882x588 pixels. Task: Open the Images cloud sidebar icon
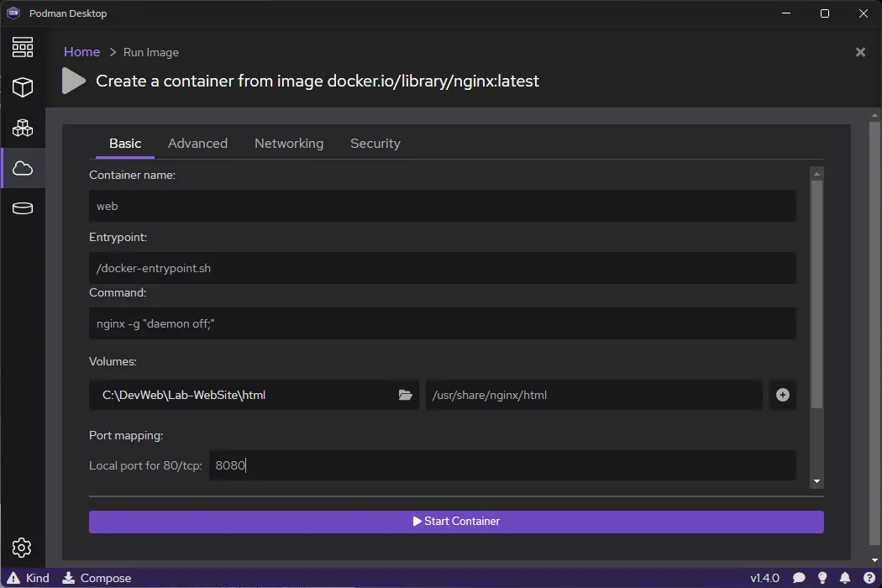(x=23, y=168)
